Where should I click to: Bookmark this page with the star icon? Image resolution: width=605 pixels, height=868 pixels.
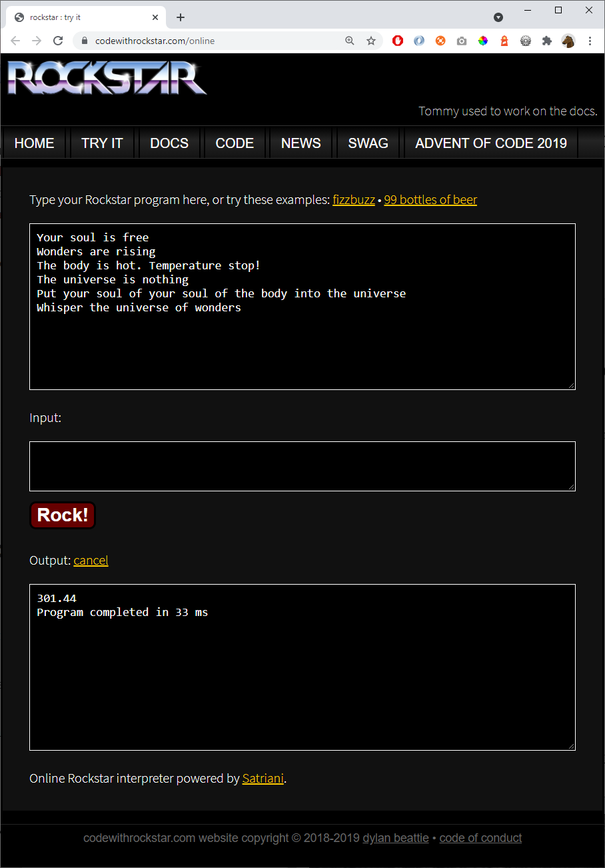tap(371, 41)
